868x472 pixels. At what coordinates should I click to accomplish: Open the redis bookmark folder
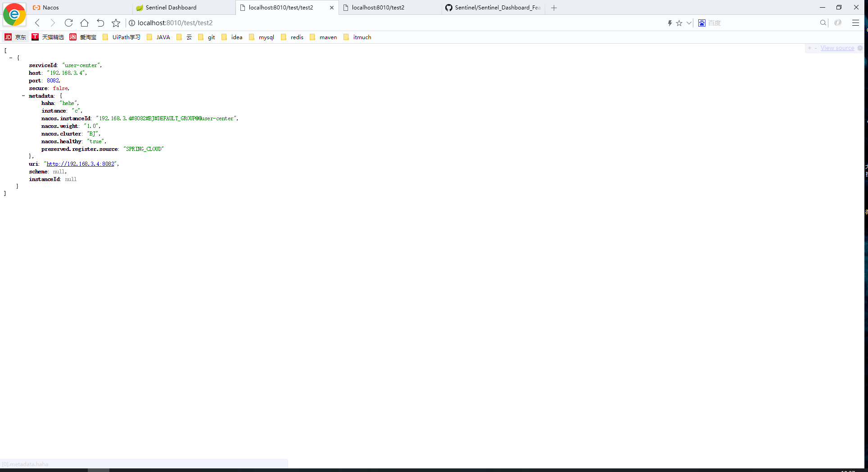coord(292,37)
